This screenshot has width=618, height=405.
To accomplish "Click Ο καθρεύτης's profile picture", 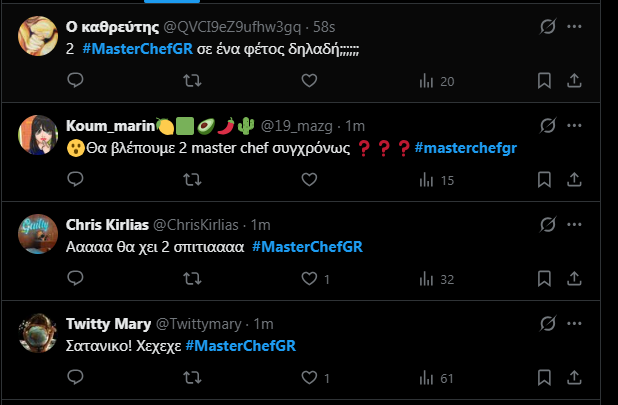I will click(x=38, y=36).
